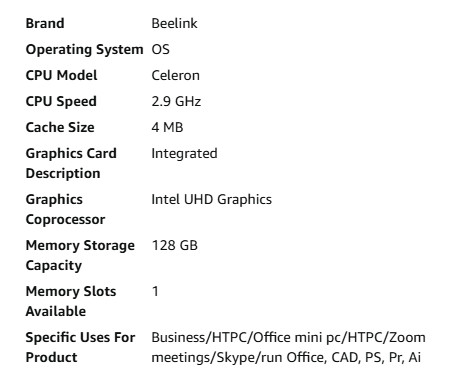Click the Brand label
This screenshot has height=372, width=475.
45,23
